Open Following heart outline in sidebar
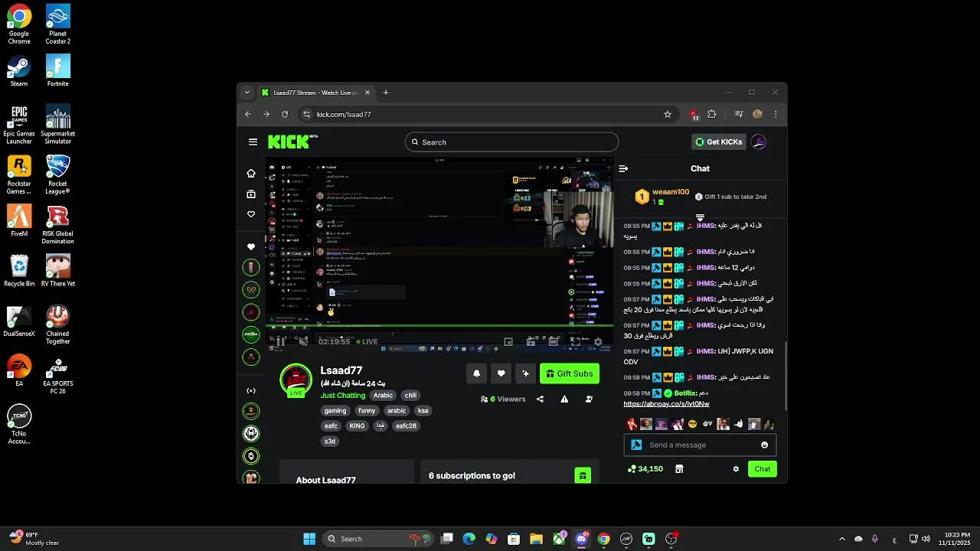 pos(251,214)
